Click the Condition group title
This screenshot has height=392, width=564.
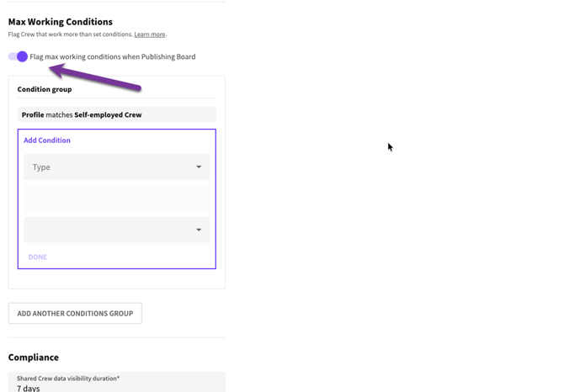(x=45, y=89)
